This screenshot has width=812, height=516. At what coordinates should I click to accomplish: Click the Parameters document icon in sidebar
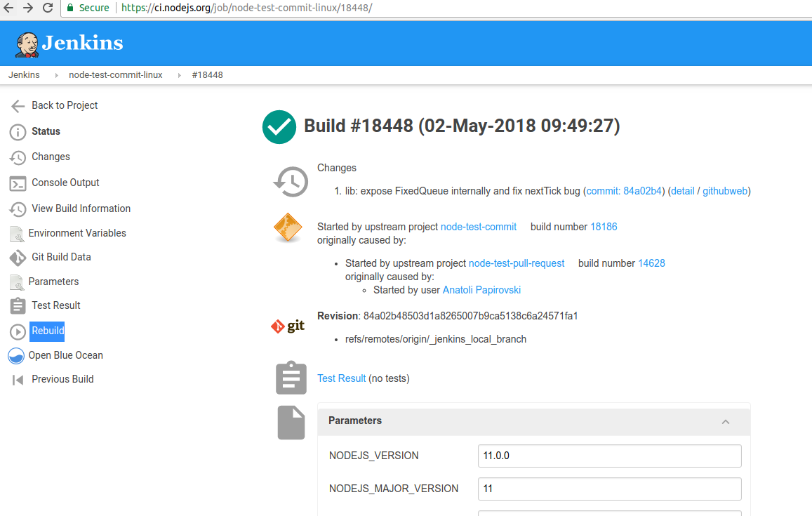[17, 282]
